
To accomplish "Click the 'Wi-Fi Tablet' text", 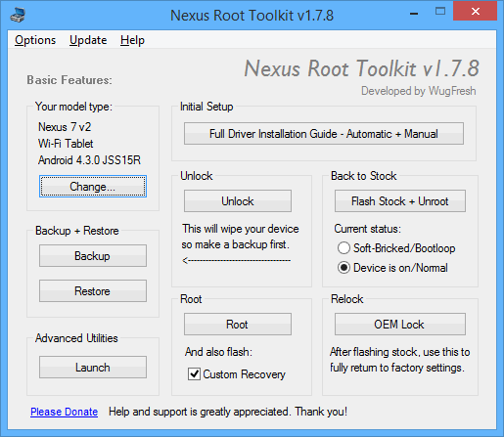I will (x=66, y=144).
